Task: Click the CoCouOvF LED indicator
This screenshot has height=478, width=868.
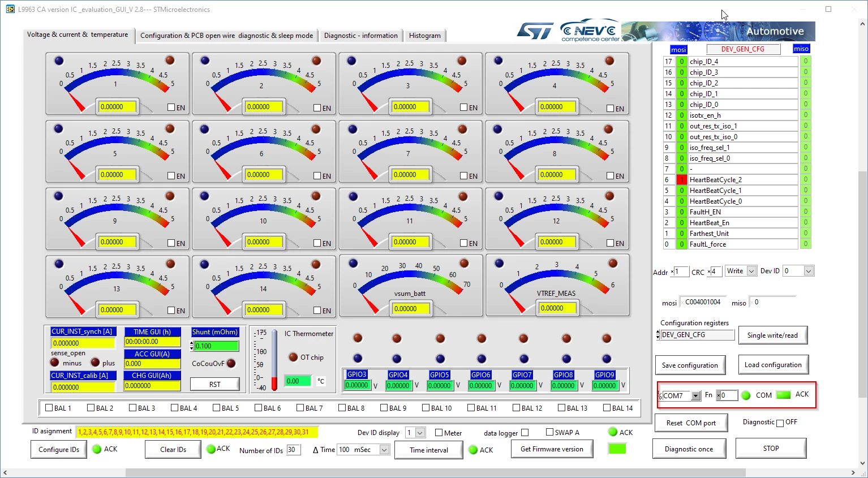Action: tap(231, 363)
